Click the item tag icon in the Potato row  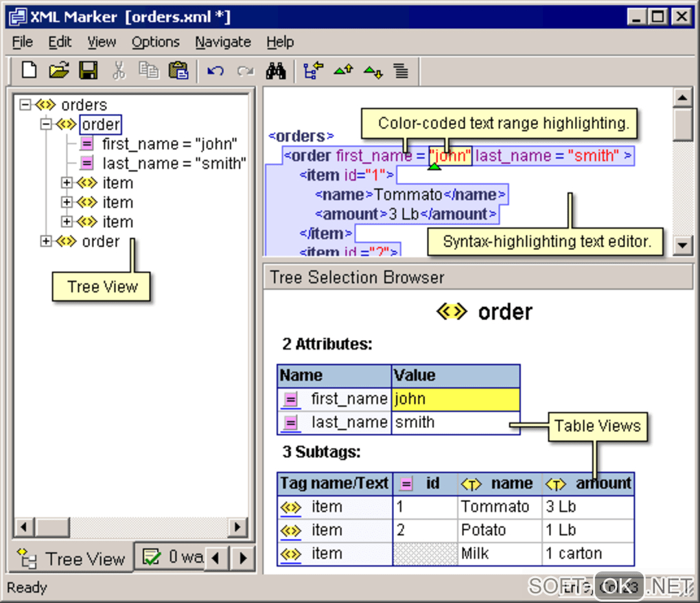pyautogui.click(x=290, y=530)
